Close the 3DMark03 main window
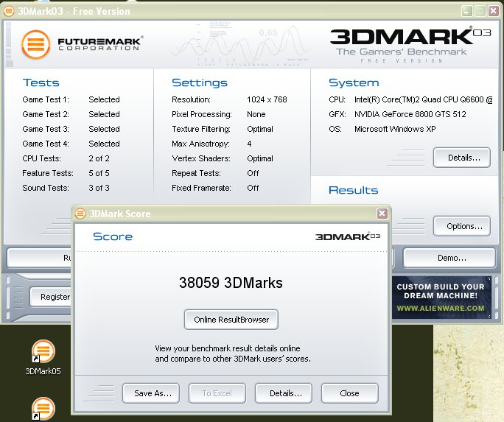Viewport: 504px width, 422px height. (494, 11)
